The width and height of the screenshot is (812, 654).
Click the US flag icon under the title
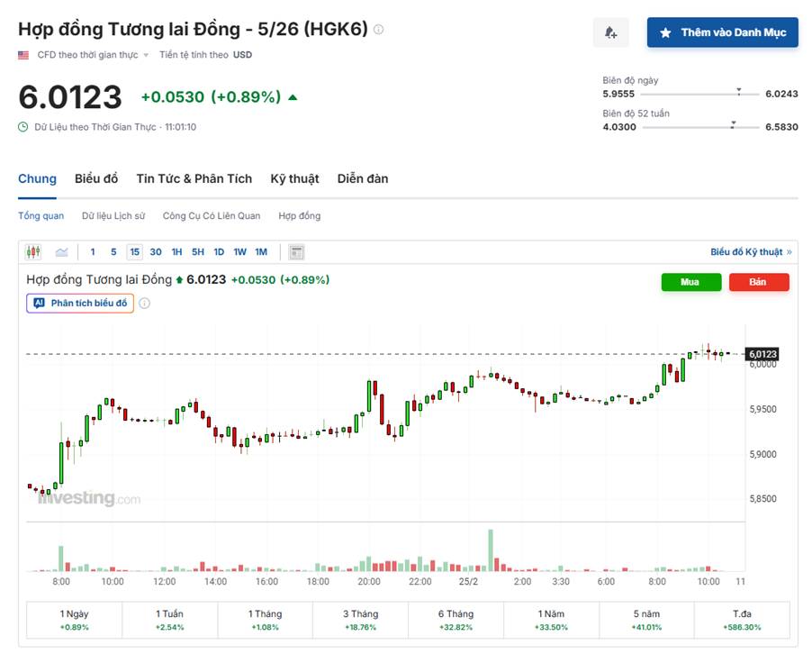tap(23, 54)
